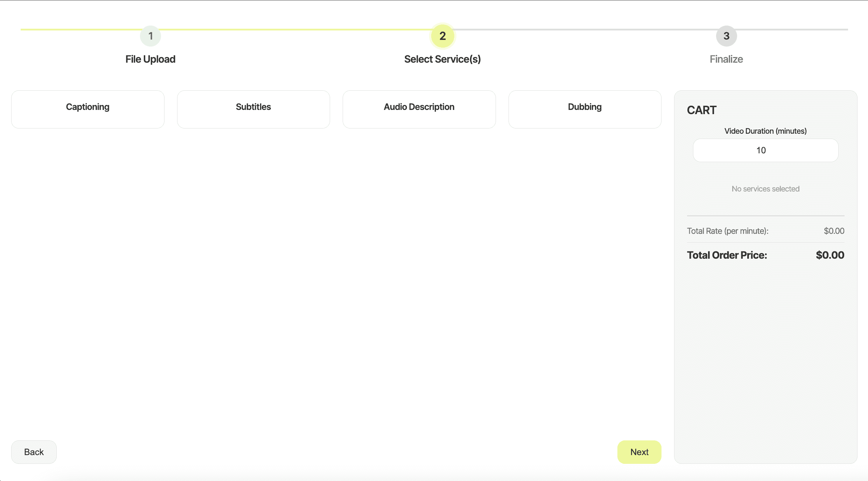Click the Total Rate per minute value
The height and width of the screenshot is (481, 868).
click(x=834, y=231)
